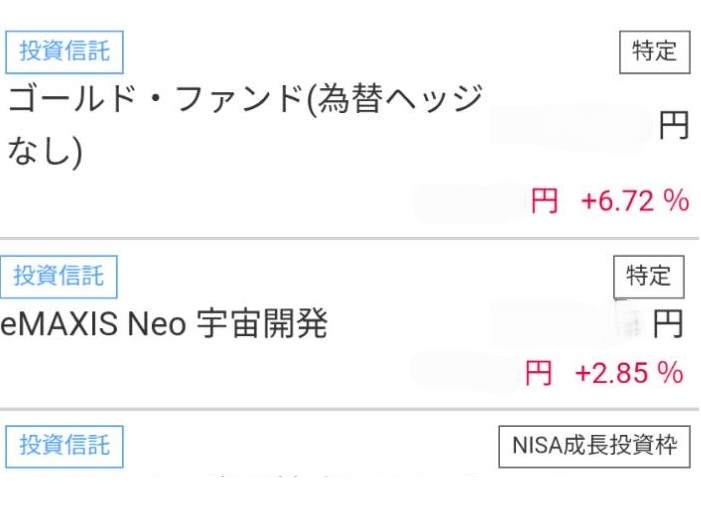The image size is (701, 507).
Task: Select the なし) second line of Gold Fund
Action: pos(44,154)
